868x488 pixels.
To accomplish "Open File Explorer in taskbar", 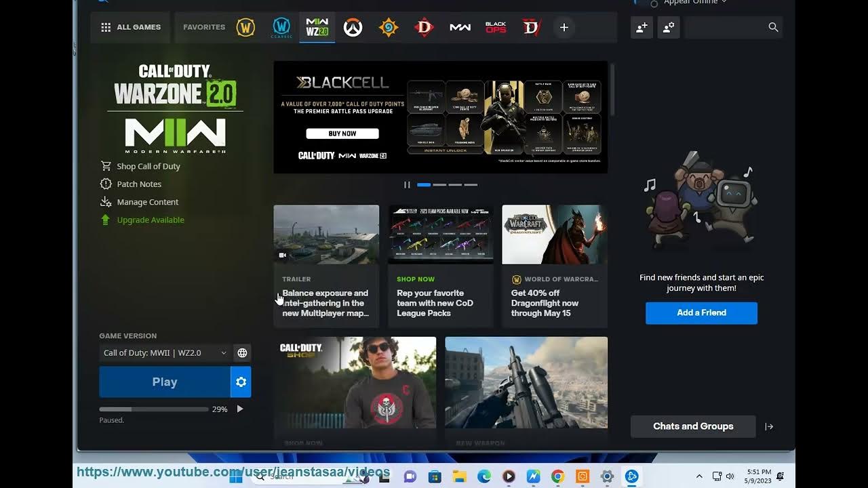I will coord(460,476).
